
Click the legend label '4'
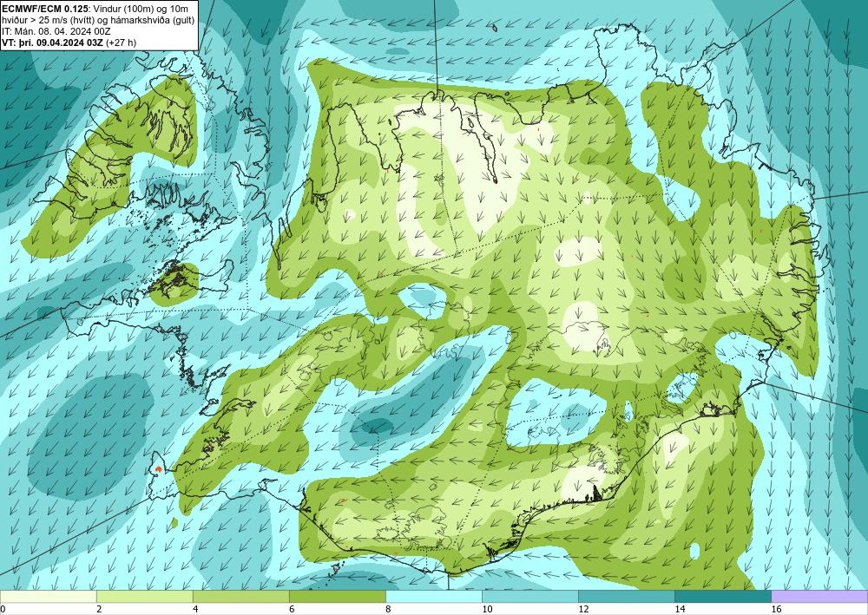[195, 610]
